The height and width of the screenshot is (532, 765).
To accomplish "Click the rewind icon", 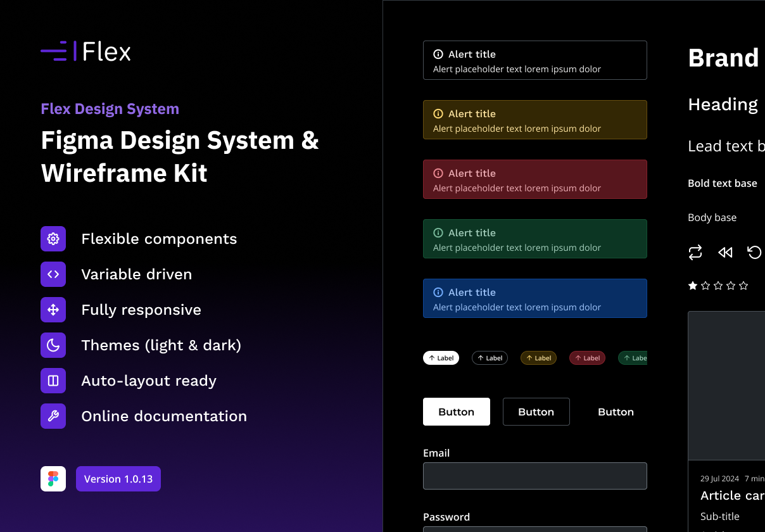I will point(725,252).
